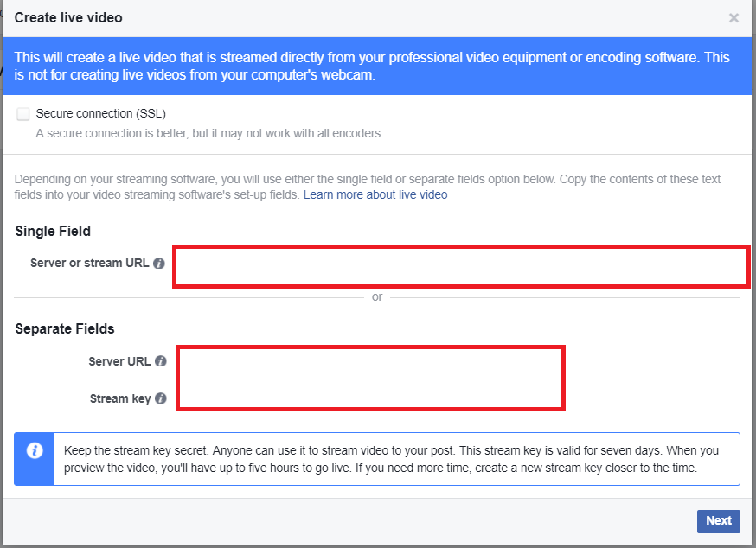Click the Server or stream URL label
The image size is (756, 548).
pos(90,263)
